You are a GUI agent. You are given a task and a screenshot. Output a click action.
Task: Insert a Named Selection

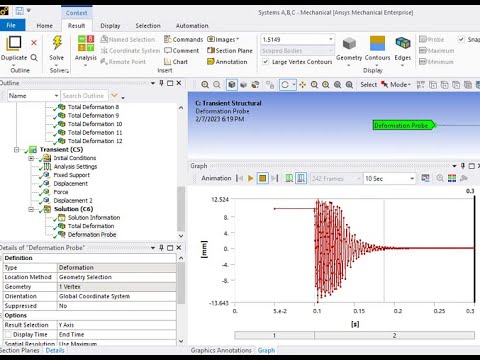pos(128,39)
